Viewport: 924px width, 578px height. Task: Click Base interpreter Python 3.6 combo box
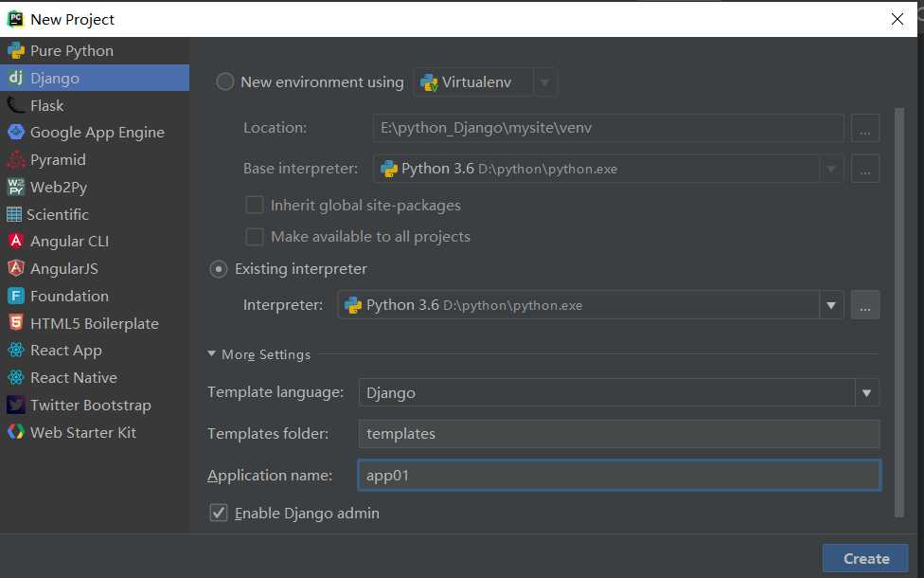608,169
